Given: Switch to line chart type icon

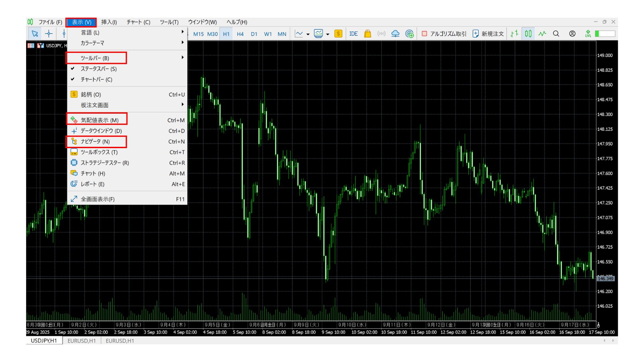Looking at the screenshot, I should (x=542, y=34).
